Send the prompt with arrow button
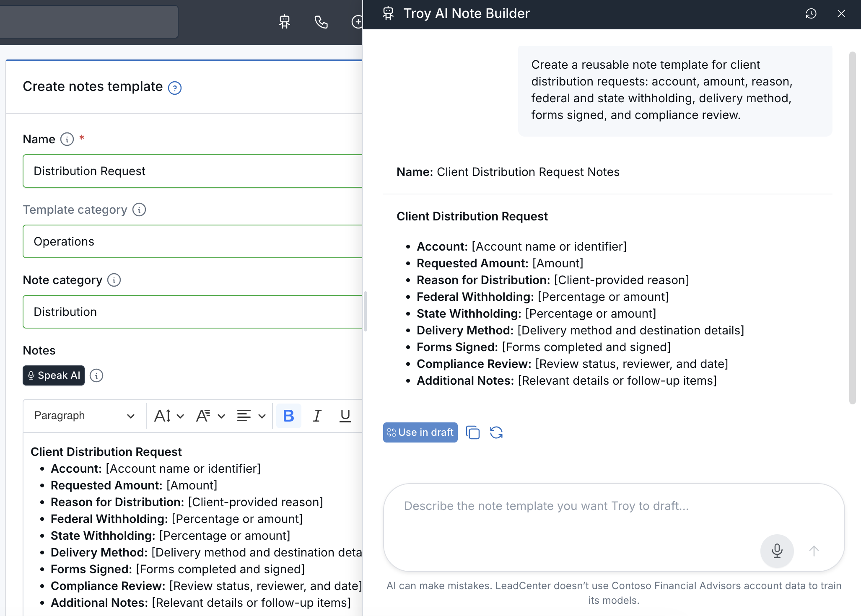The height and width of the screenshot is (616, 861). (814, 551)
